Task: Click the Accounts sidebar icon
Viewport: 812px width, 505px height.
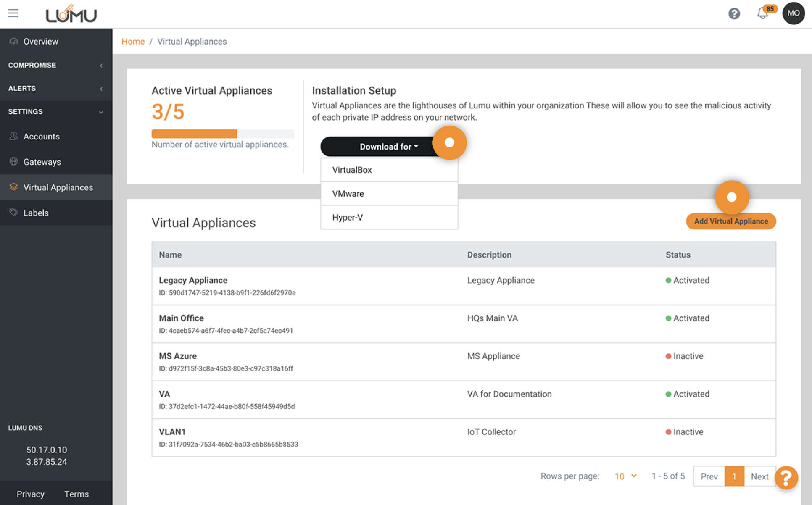Action: 13,136
